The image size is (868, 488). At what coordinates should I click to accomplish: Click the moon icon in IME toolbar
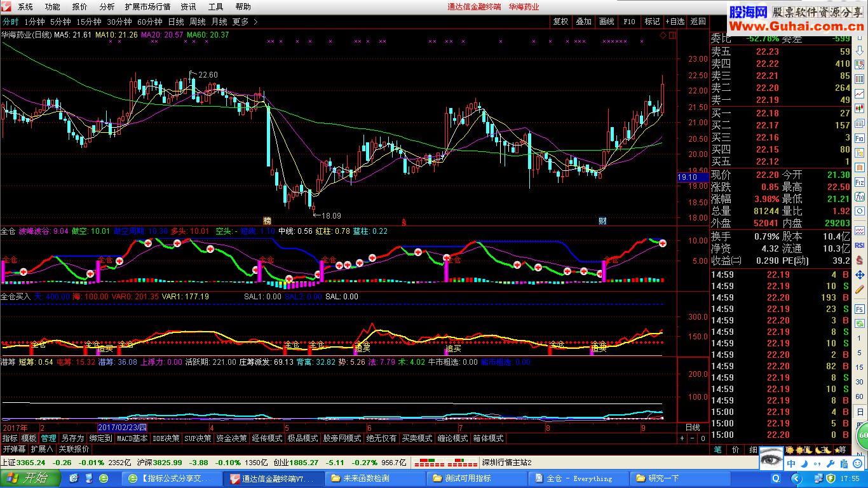[x=804, y=464]
